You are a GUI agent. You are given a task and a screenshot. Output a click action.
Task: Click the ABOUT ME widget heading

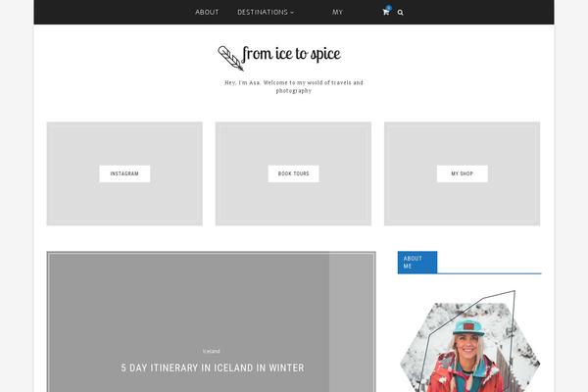pyautogui.click(x=417, y=263)
